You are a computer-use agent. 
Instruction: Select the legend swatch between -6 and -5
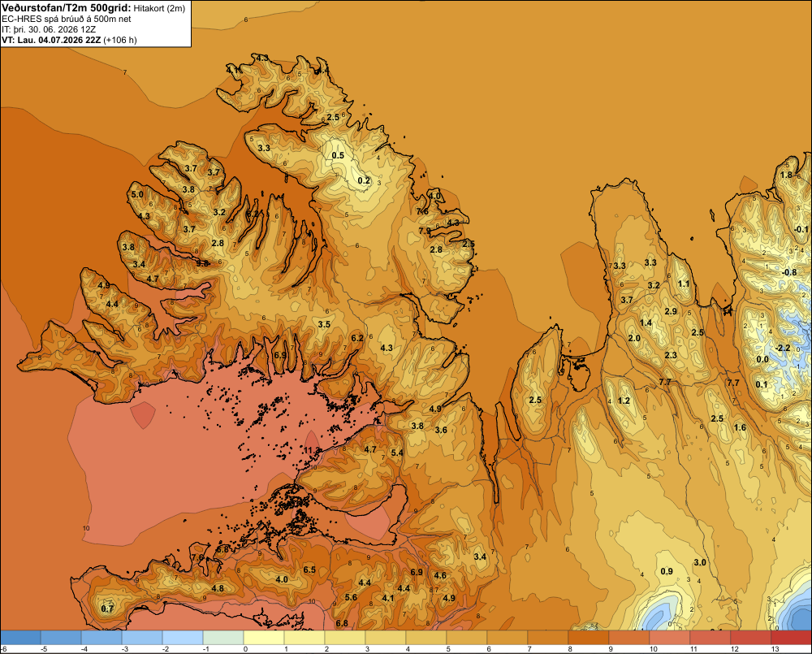(20, 637)
